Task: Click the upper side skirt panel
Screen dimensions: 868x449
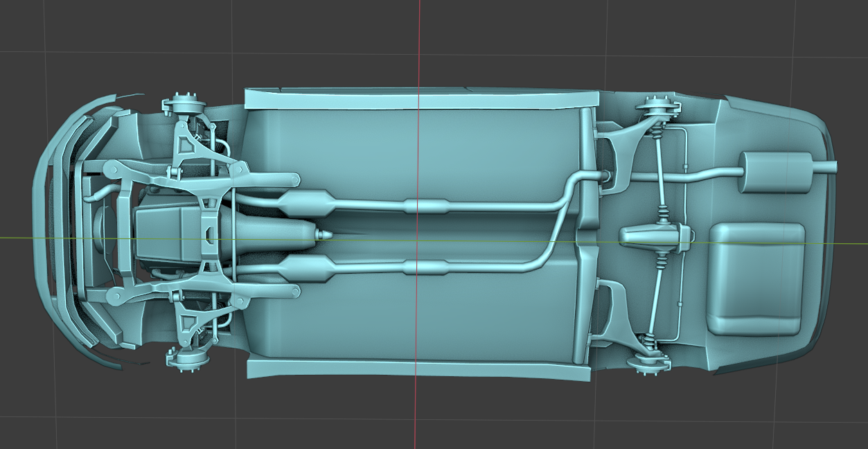Action: 421,98
